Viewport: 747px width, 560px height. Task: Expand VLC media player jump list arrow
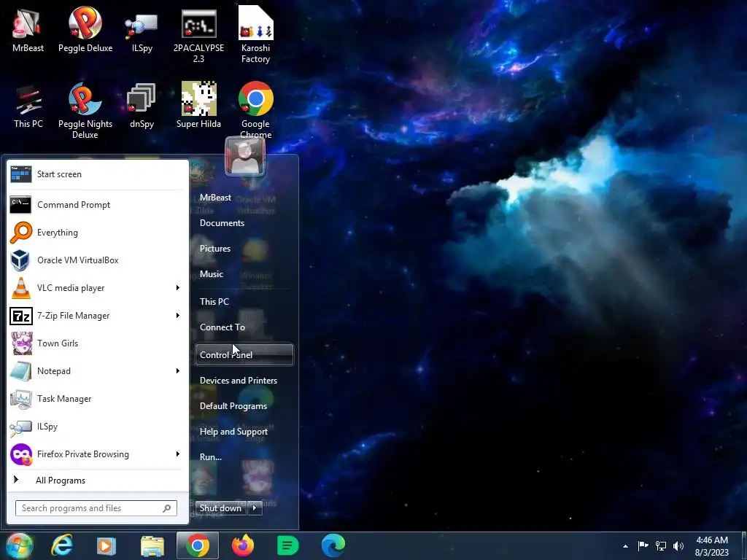178,287
